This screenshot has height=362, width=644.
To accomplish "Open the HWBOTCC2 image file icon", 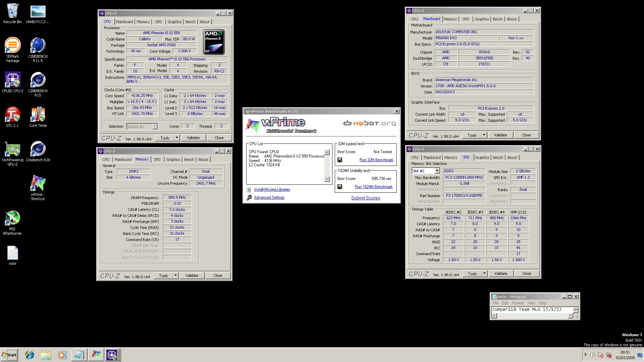I will [x=38, y=14].
